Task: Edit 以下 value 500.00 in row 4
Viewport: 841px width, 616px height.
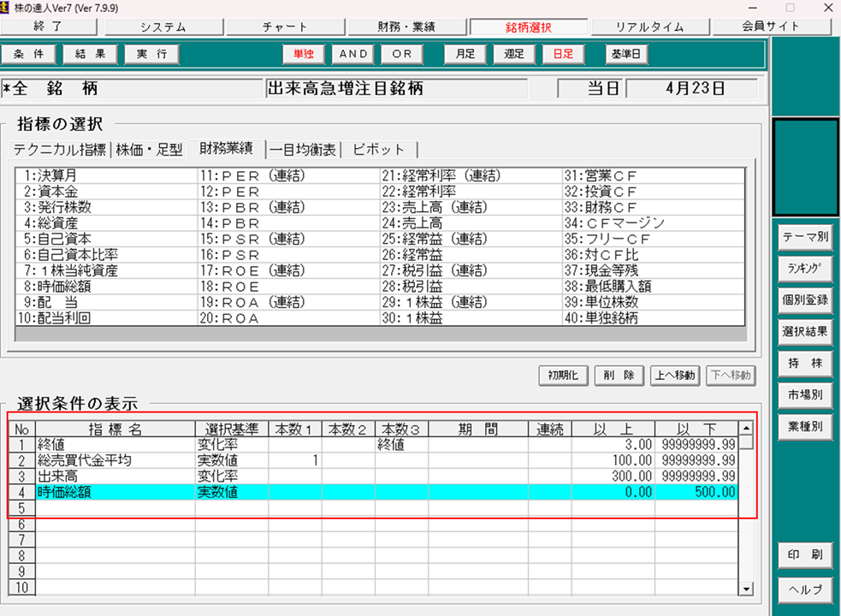Action: click(696, 492)
